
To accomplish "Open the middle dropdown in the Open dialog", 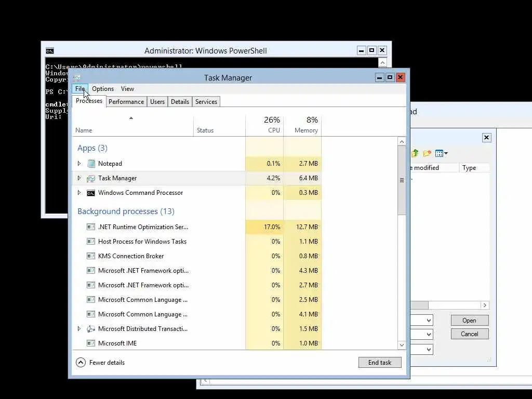I will click(429, 334).
